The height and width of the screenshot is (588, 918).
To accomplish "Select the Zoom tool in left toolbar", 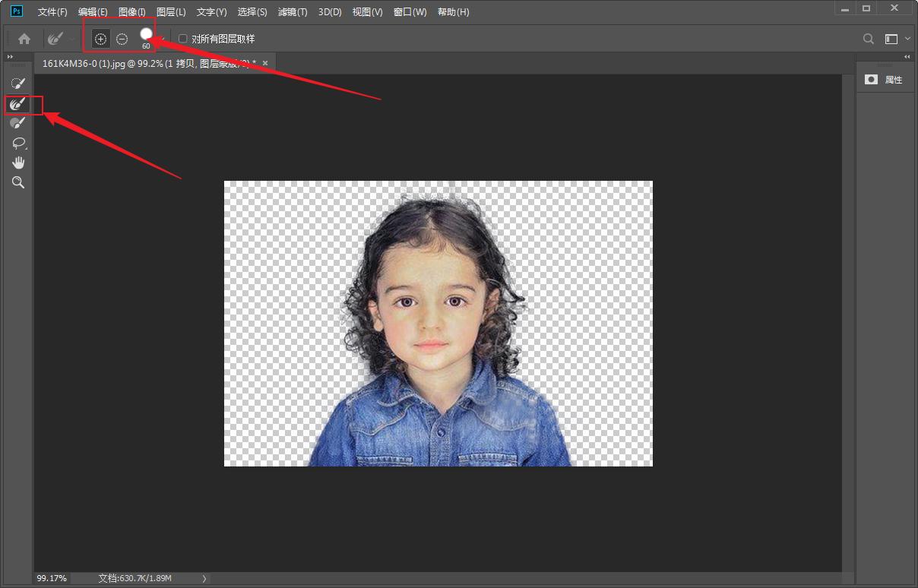I will 18,182.
